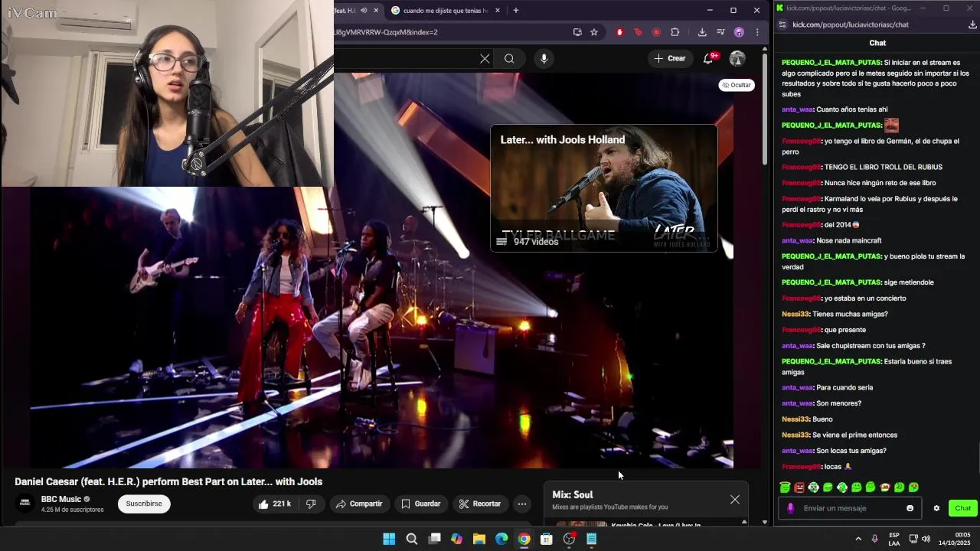Viewport: 980px width, 551px height.
Task: Save the video with Guardar
Action: pyautogui.click(x=421, y=504)
